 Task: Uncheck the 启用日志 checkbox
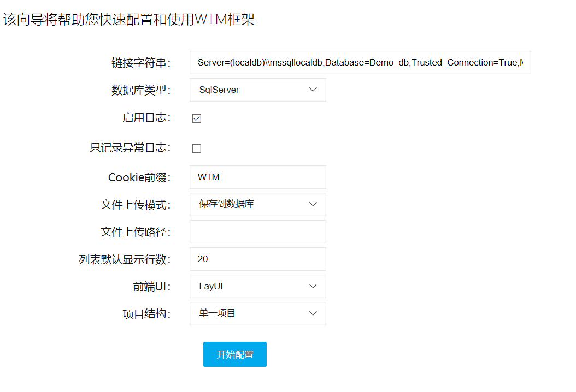pyautogui.click(x=197, y=118)
